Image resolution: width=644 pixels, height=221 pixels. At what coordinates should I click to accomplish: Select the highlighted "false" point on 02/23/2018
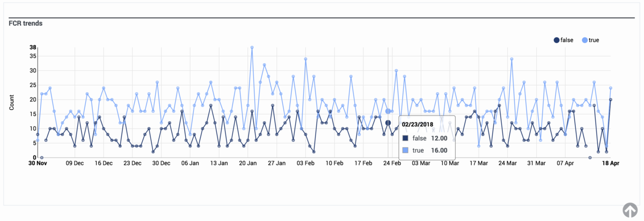[388, 123]
